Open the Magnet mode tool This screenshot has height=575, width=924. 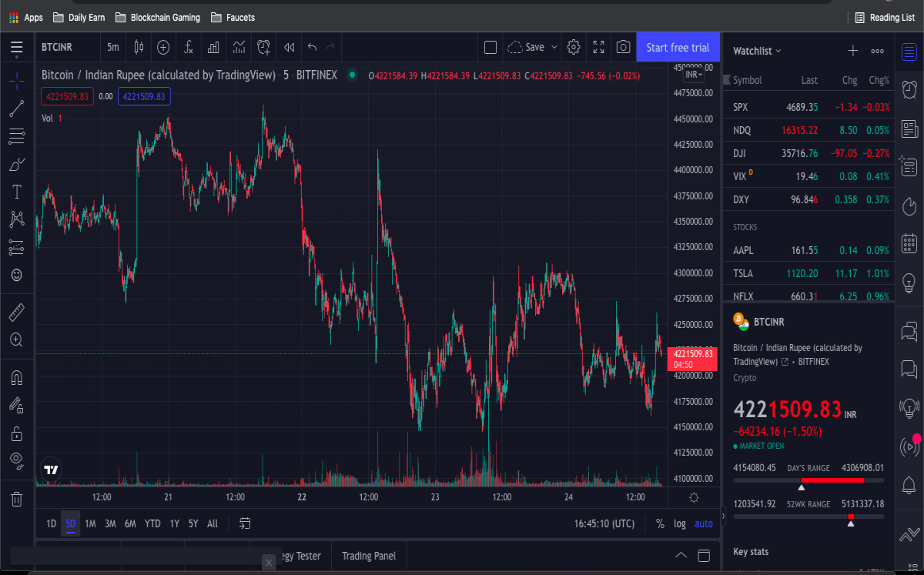pyautogui.click(x=16, y=377)
